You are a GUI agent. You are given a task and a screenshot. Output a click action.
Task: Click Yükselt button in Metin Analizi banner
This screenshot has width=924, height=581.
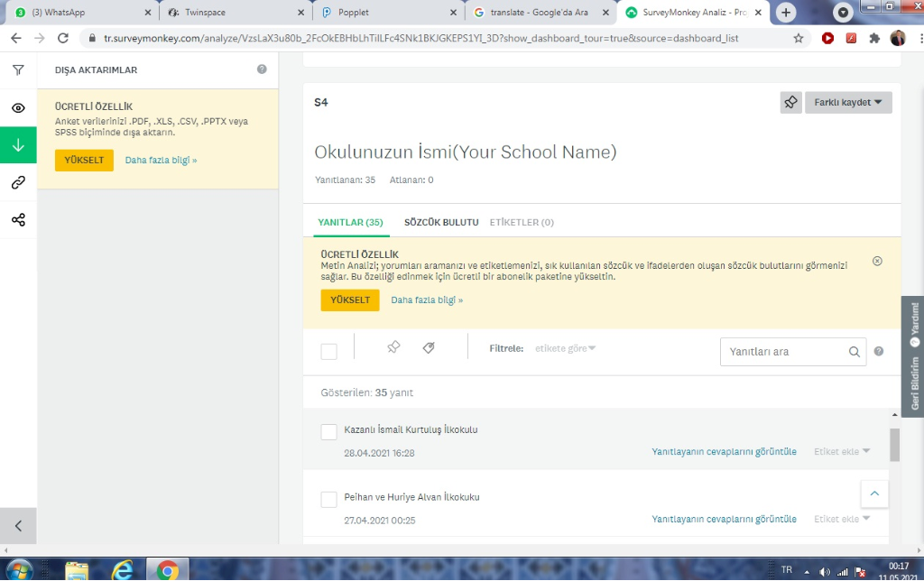pyautogui.click(x=350, y=300)
